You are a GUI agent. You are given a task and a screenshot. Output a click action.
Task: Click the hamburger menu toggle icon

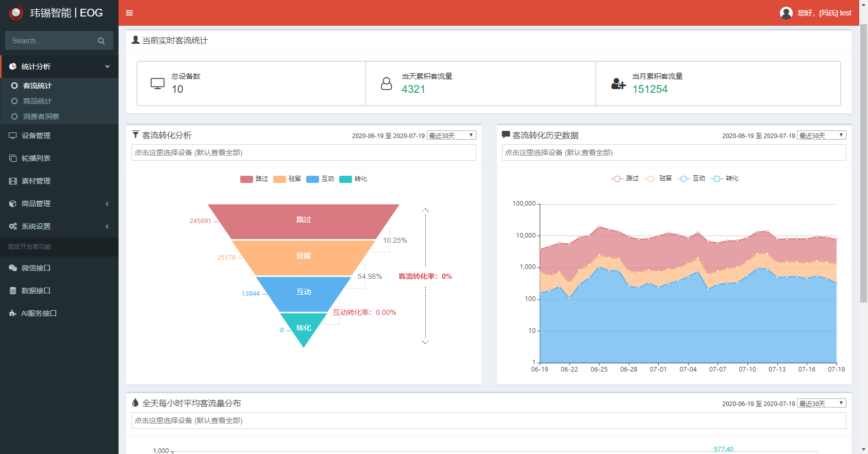(x=129, y=13)
